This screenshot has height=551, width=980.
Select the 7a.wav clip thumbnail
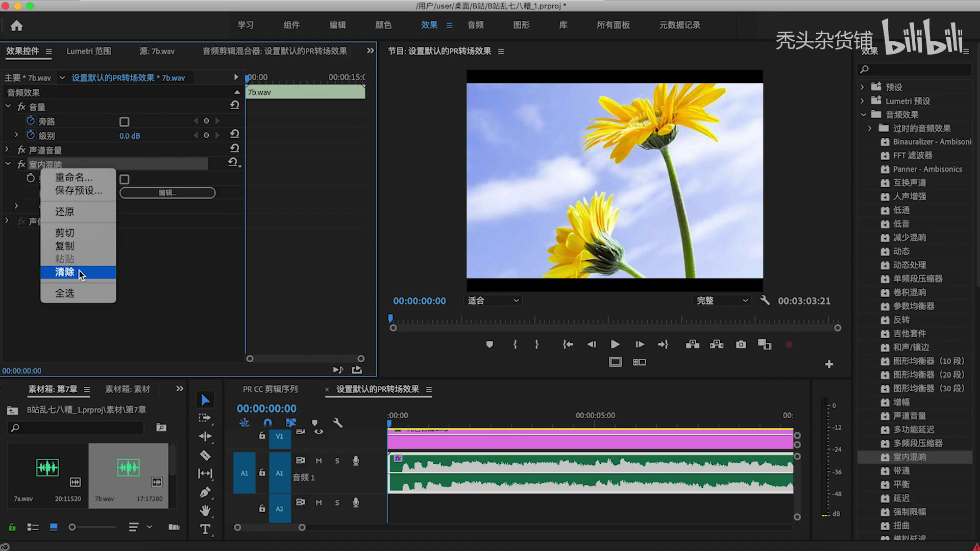47,468
